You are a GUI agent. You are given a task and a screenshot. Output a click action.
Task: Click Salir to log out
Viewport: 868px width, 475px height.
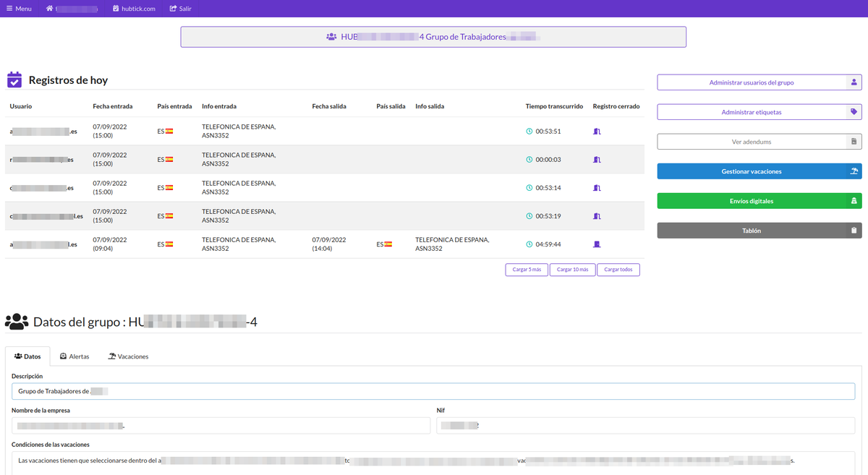coord(180,9)
